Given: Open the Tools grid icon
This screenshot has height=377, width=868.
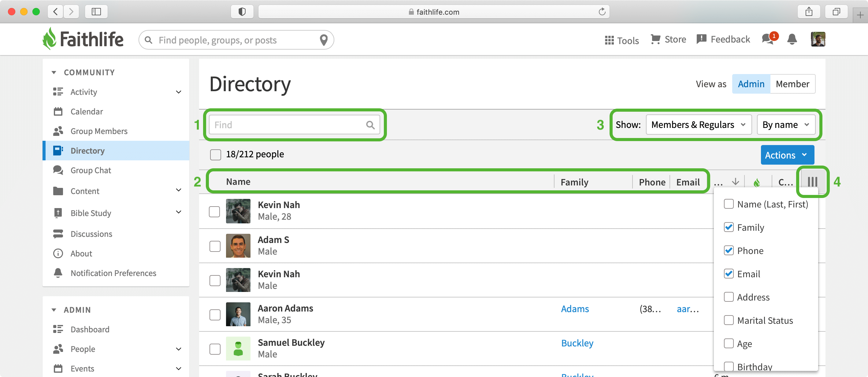Looking at the screenshot, I should coord(609,40).
